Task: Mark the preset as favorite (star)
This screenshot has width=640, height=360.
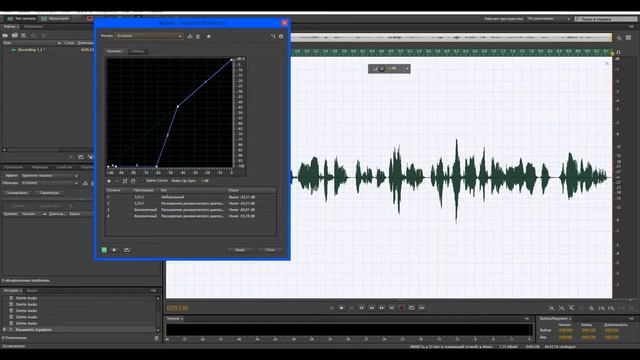Action: point(209,36)
